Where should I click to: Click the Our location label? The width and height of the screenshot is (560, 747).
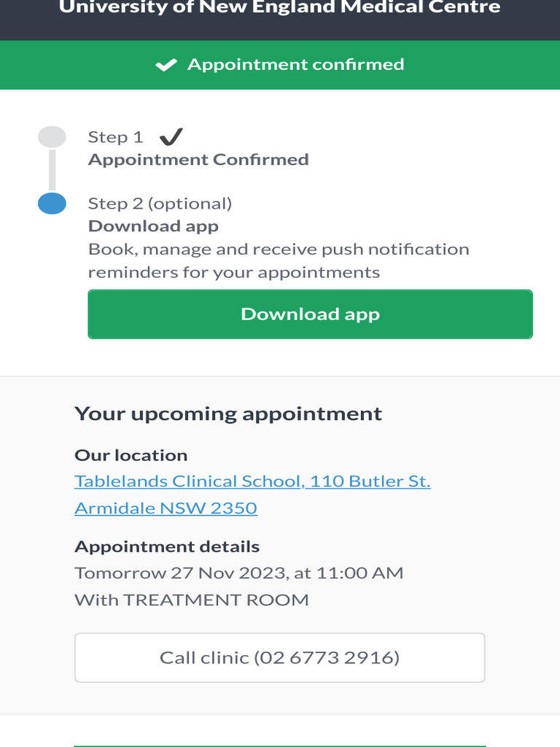pos(131,455)
